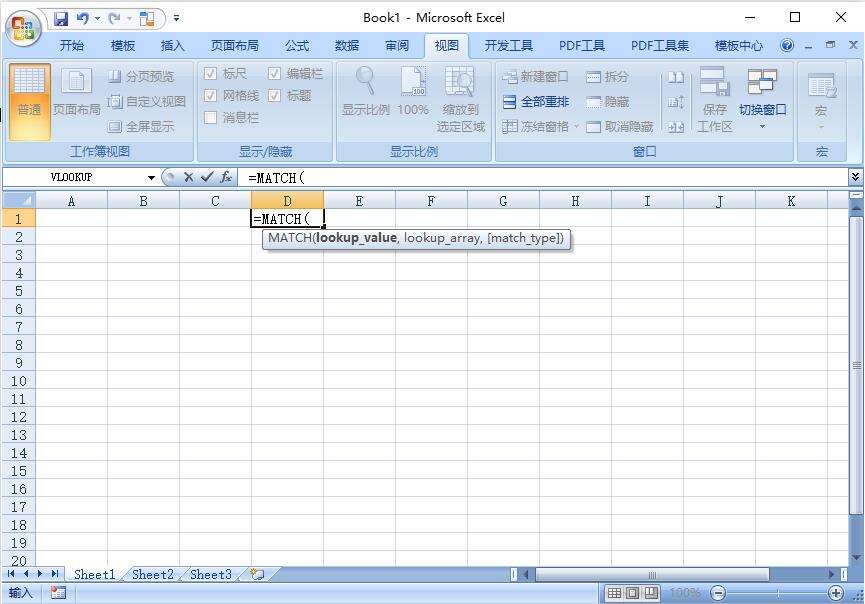Click the formula bar input field
The width and height of the screenshot is (865, 604).
[x=543, y=177]
